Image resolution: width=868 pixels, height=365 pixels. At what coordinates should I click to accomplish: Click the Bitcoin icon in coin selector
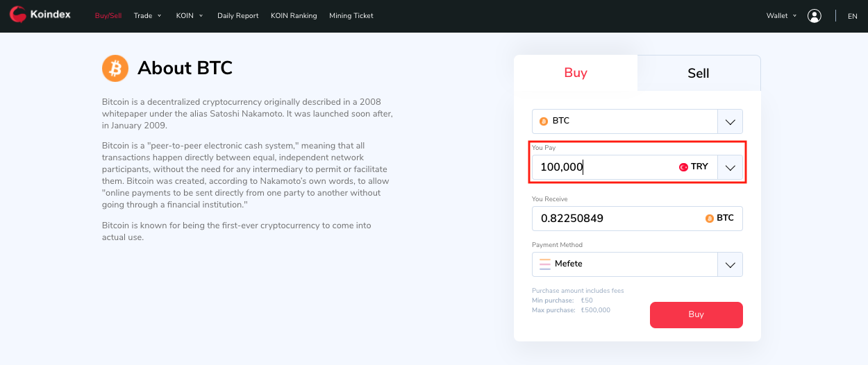pyautogui.click(x=544, y=121)
